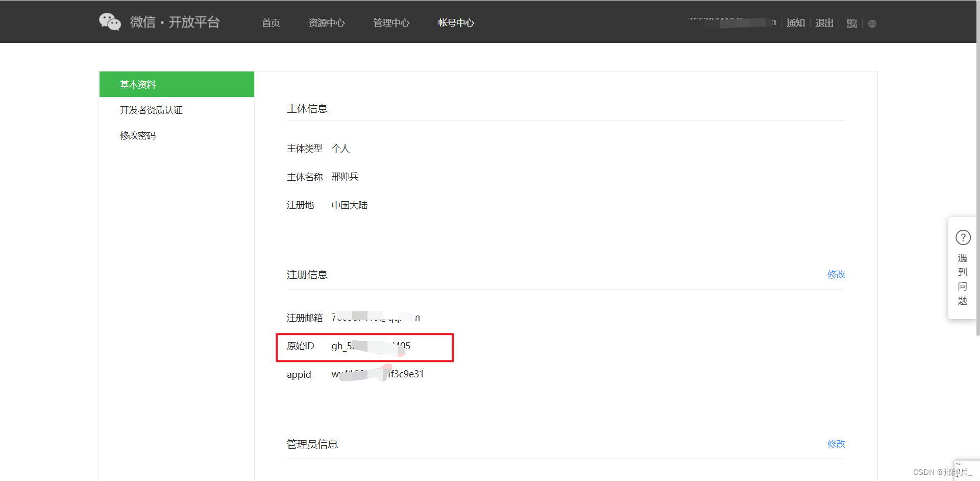Image resolution: width=980 pixels, height=481 pixels.
Task: Click the account name in header
Action: click(731, 22)
